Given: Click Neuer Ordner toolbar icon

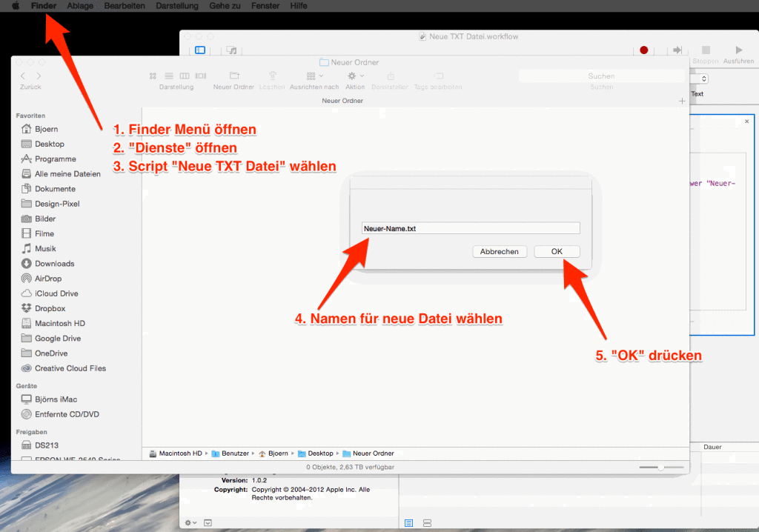Looking at the screenshot, I should [x=234, y=76].
